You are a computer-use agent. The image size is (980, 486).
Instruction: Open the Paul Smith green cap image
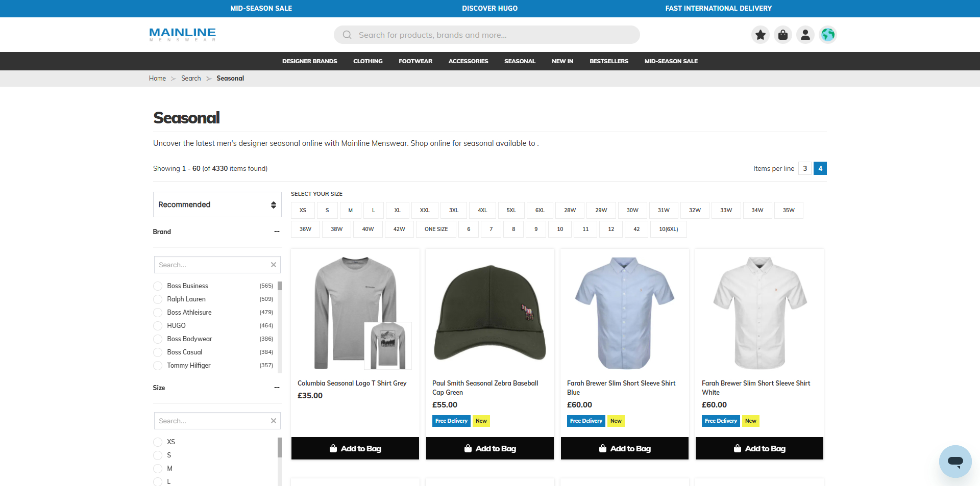[x=490, y=312]
